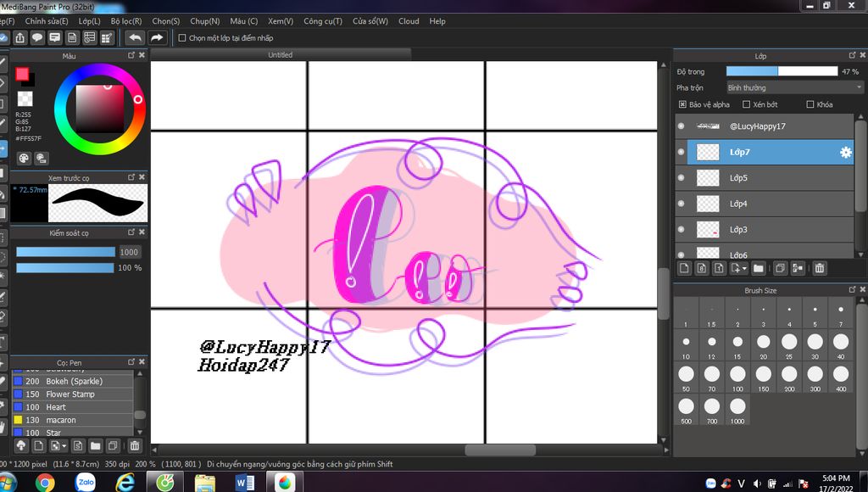Click the document page icon in top toolbar
This screenshot has height=492, width=868.
(72, 37)
